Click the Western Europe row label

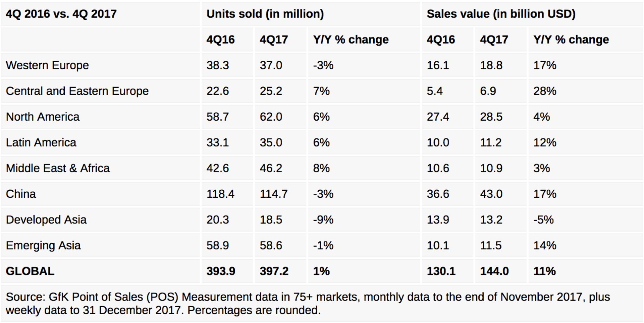47,65
